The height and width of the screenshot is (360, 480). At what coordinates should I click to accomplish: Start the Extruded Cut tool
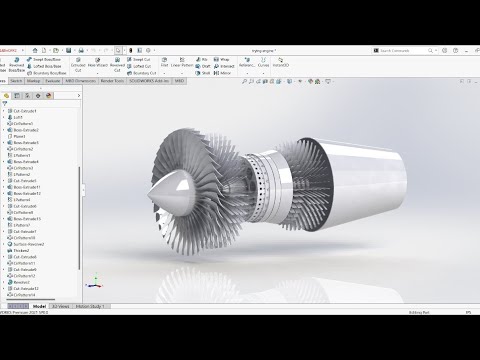click(78, 64)
